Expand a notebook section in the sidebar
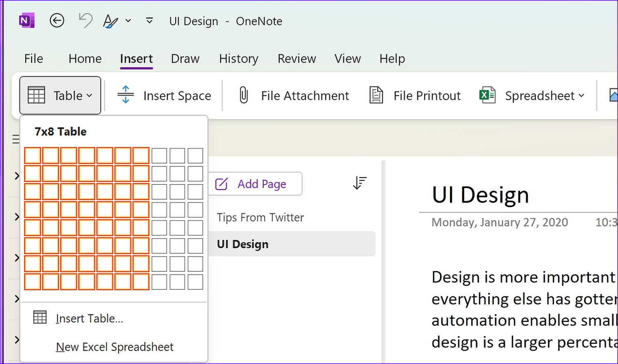 tap(16, 176)
